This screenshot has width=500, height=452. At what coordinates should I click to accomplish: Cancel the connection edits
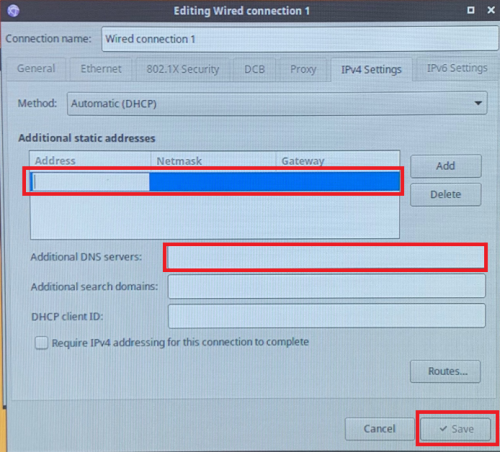[379, 429]
